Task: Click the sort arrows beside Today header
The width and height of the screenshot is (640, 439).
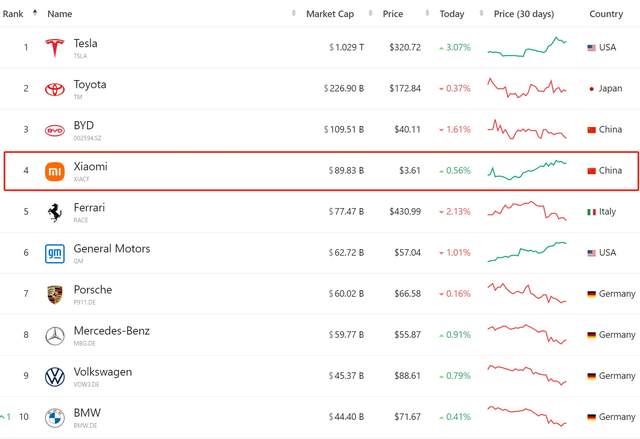Action: pyautogui.click(x=481, y=13)
